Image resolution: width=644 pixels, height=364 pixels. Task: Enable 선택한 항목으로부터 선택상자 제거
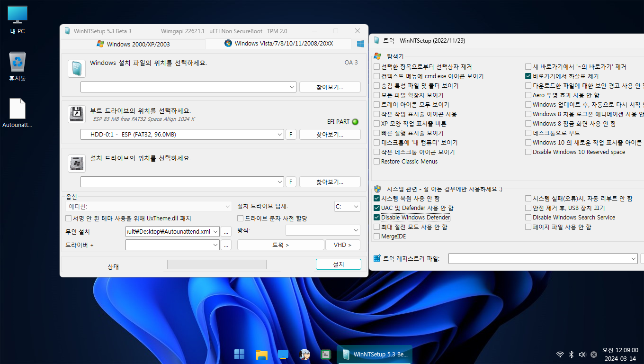pyautogui.click(x=377, y=67)
